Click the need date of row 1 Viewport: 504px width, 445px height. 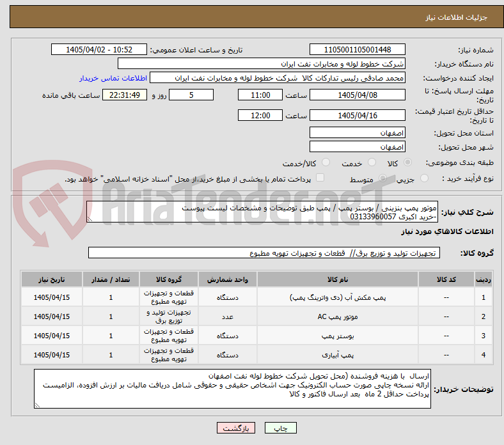52,297
